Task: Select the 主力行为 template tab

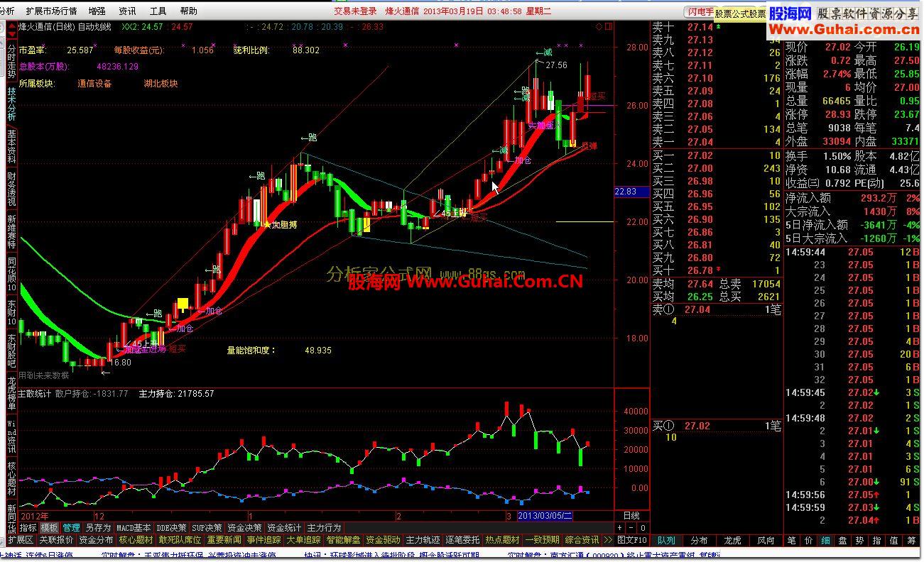Action: (325, 528)
